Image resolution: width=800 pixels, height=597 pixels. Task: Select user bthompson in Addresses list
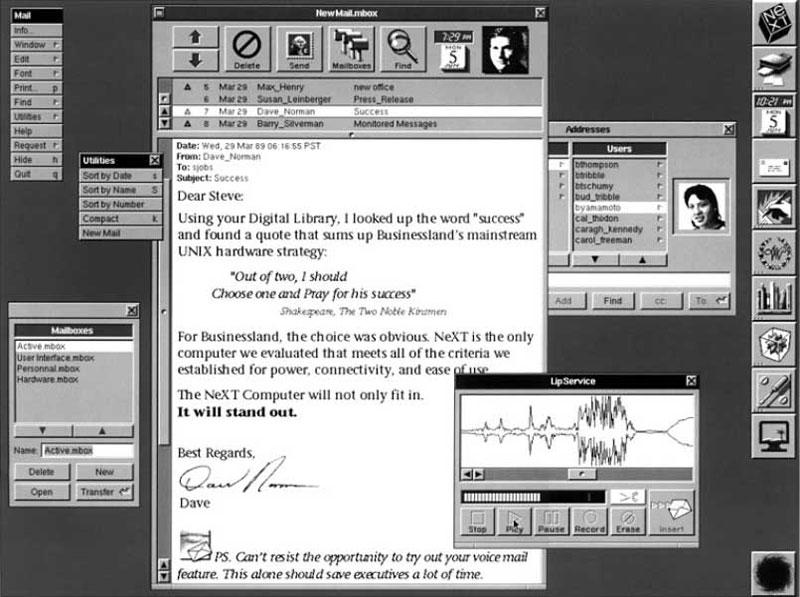click(619, 165)
